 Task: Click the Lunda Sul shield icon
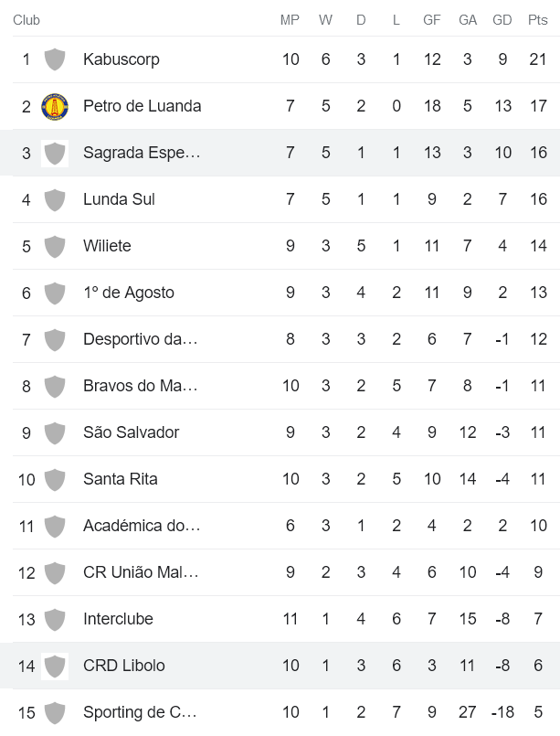pos(55,199)
